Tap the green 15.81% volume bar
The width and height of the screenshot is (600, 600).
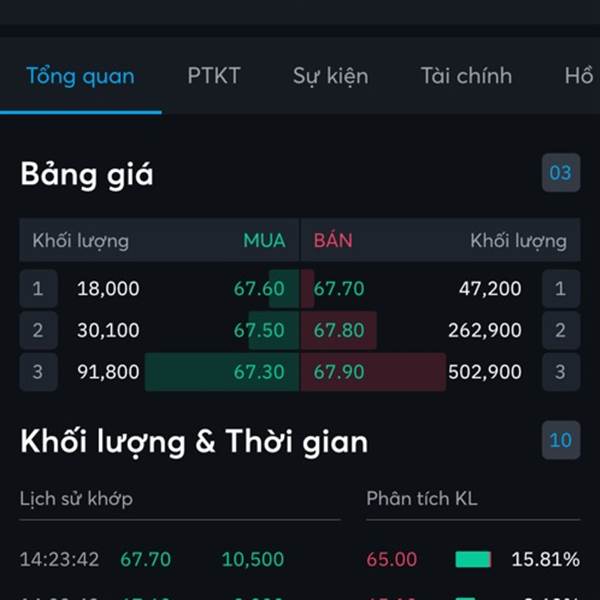pos(473,559)
